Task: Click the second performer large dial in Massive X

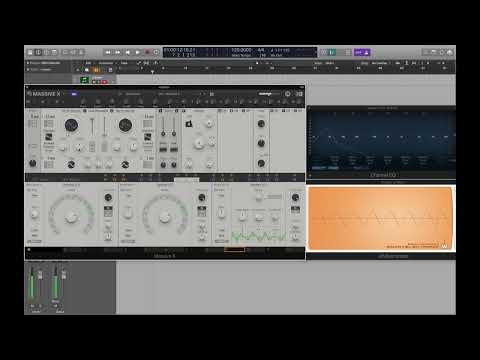Action: coord(165,217)
